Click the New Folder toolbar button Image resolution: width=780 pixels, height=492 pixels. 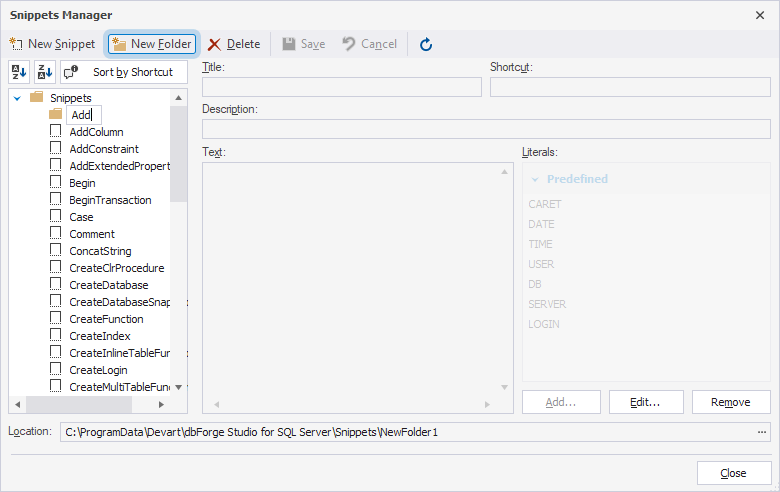point(152,44)
